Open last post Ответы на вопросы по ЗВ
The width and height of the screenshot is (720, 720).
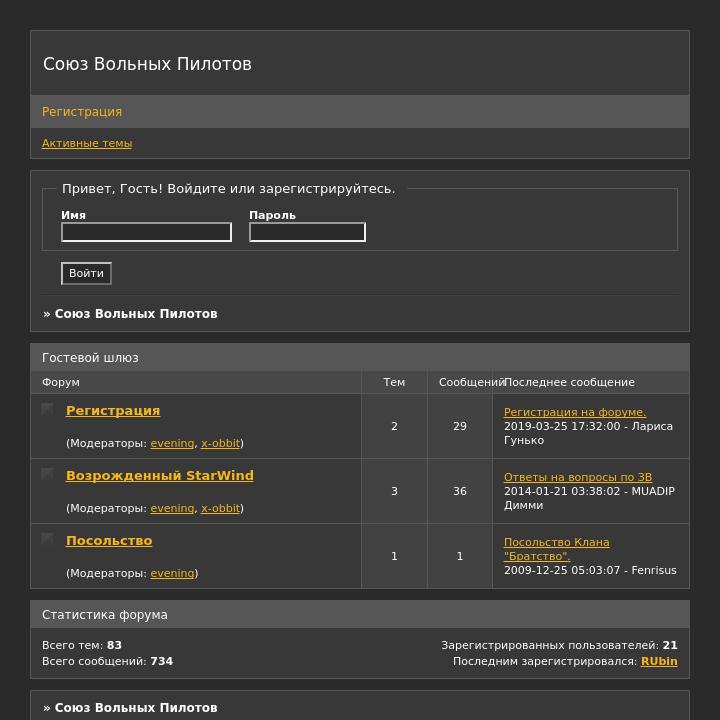[x=578, y=477]
